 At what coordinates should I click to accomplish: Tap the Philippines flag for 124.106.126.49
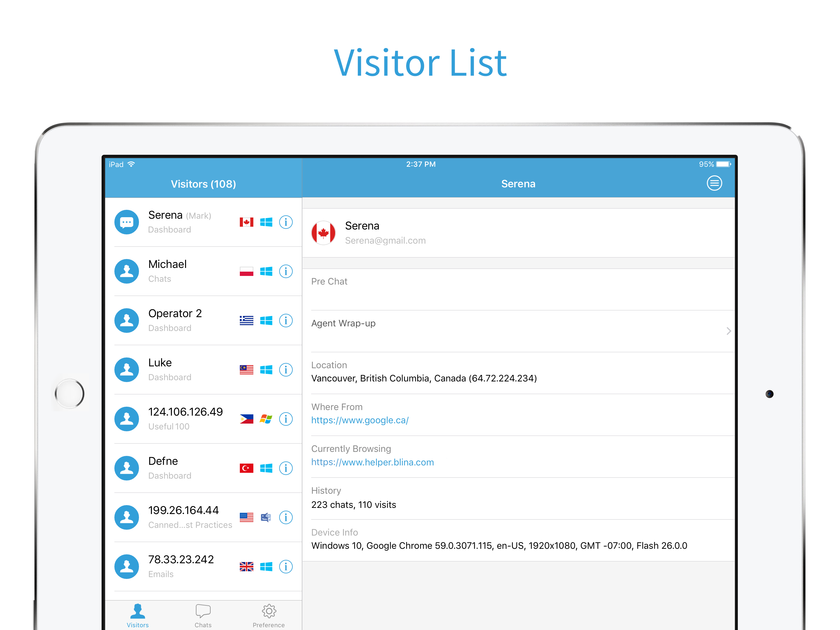click(x=247, y=419)
